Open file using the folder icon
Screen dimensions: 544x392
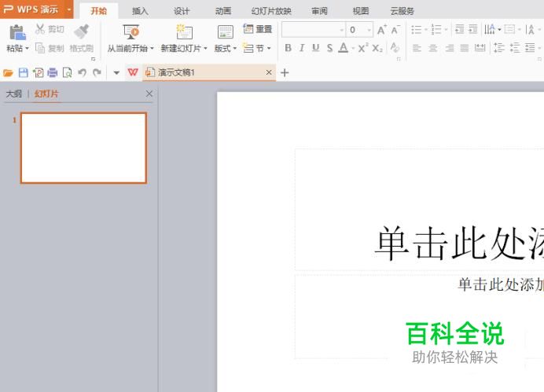[x=9, y=72]
